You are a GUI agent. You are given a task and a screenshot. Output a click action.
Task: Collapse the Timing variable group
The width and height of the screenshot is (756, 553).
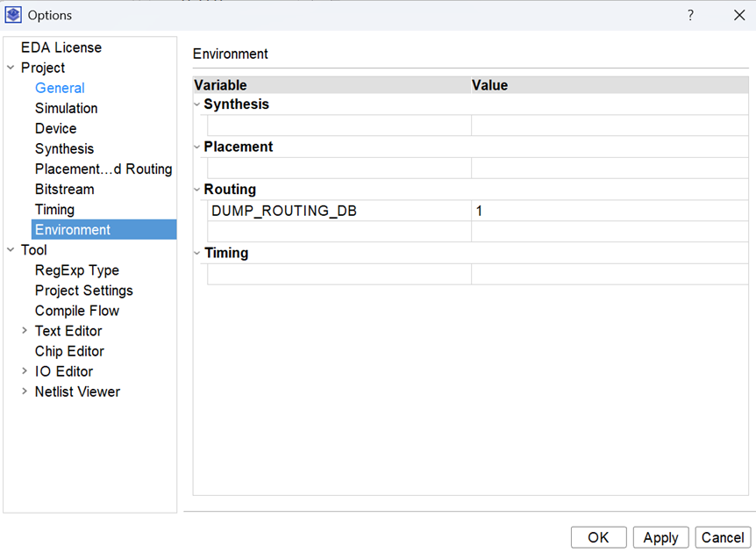pos(197,253)
